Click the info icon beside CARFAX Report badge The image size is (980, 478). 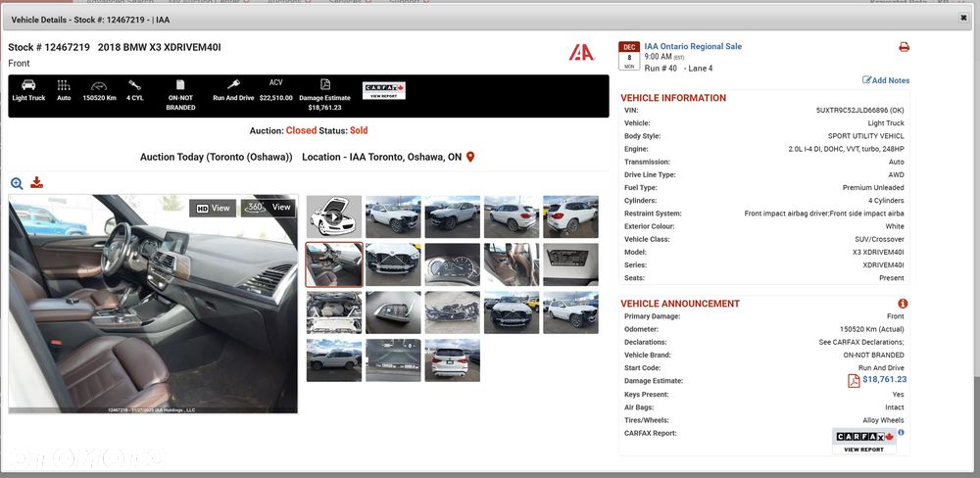click(901, 432)
